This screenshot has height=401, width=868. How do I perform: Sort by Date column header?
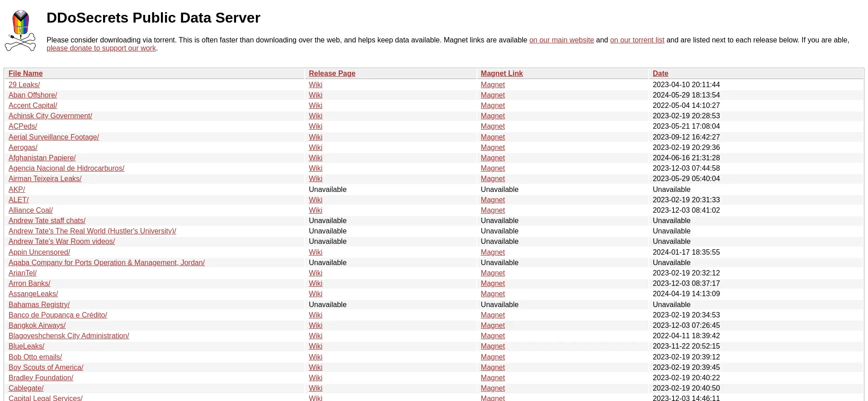(x=660, y=73)
